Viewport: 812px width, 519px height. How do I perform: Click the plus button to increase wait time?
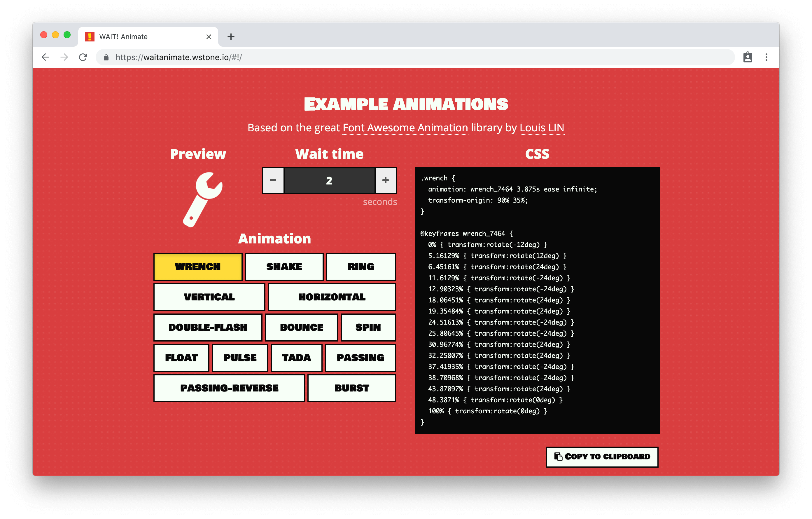[385, 180]
